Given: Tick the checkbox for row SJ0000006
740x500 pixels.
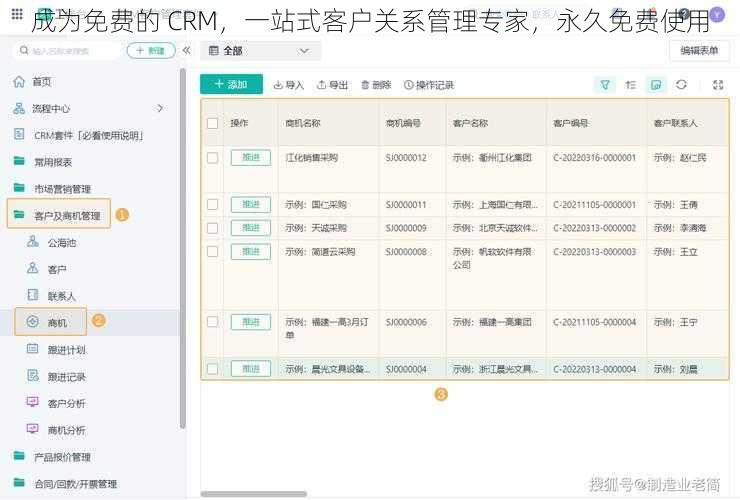Looking at the screenshot, I should pos(213,322).
